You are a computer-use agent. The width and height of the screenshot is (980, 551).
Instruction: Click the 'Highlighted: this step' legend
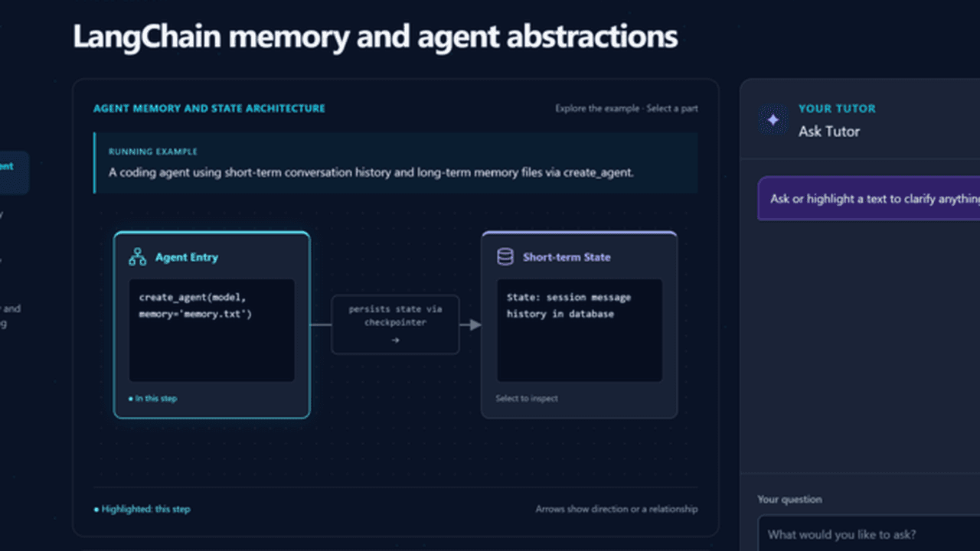(142, 509)
